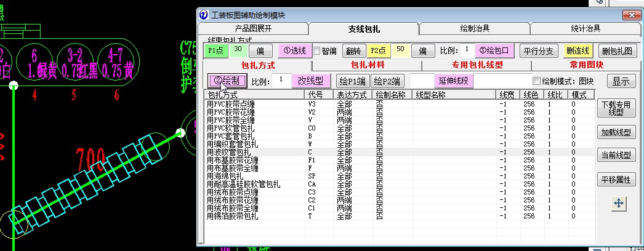This screenshot has width=644, height=251.
Task: Click the four-arrow move icon button
Action: pyautogui.click(x=617, y=203)
